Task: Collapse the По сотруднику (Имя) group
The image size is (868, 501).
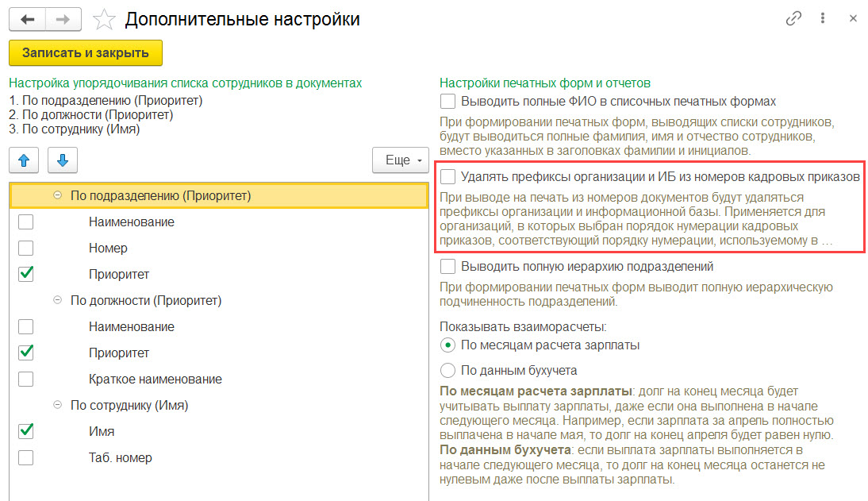Action: [x=58, y=405]
